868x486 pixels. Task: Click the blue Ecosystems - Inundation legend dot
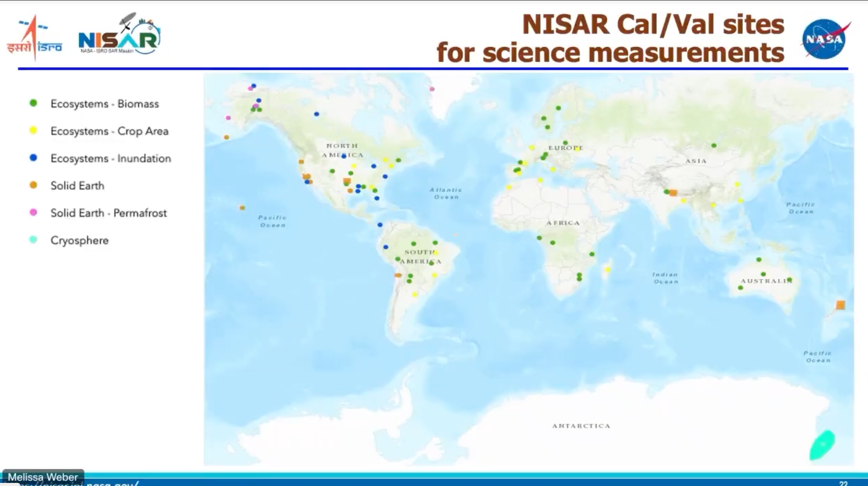tap(33, 158)
